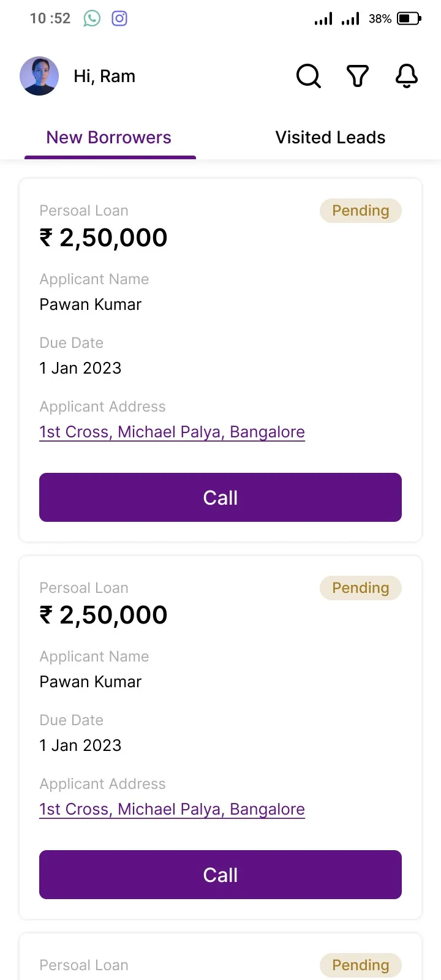Open the search magnifier icon
This screenshot has height=980, width=441.
click(309, 76)
